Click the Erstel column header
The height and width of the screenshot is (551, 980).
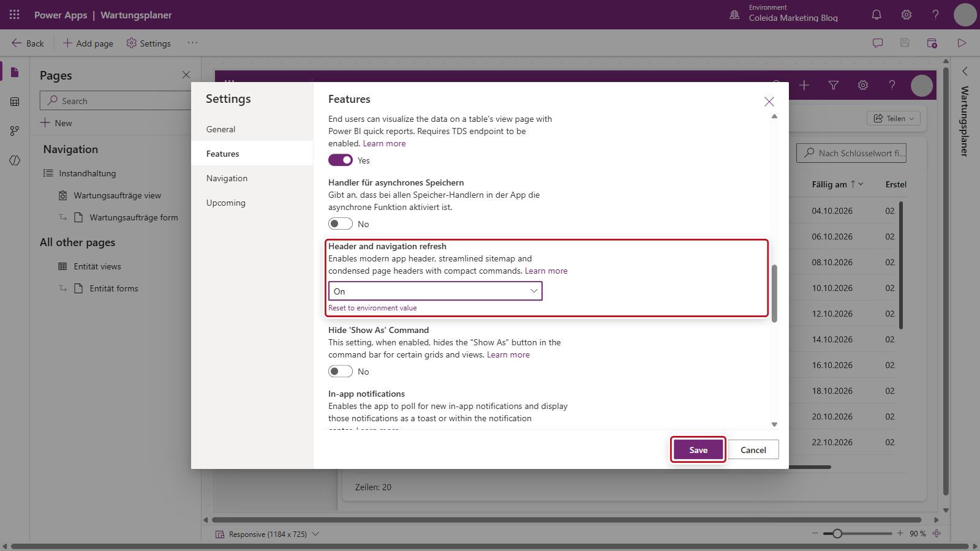coord(895,184)
